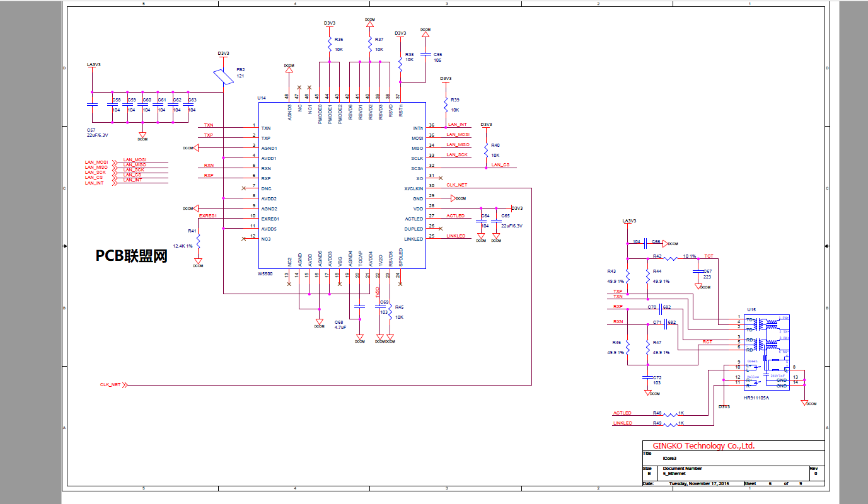The width and height of the screenshot is (868, 504).
Task: Select the DUPLED pin name
Action: click(x=414, y=229)
